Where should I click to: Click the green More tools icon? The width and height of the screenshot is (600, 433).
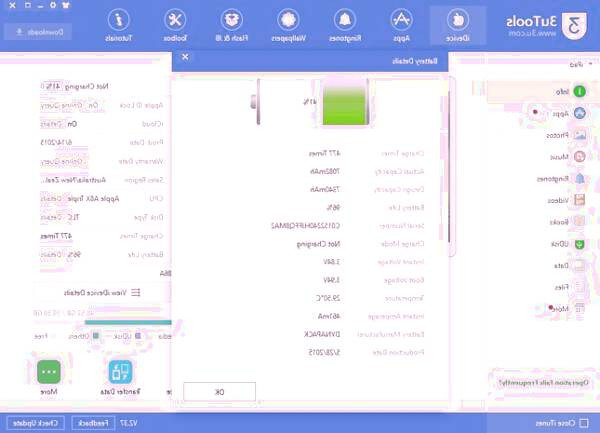(x=49, y=372)
